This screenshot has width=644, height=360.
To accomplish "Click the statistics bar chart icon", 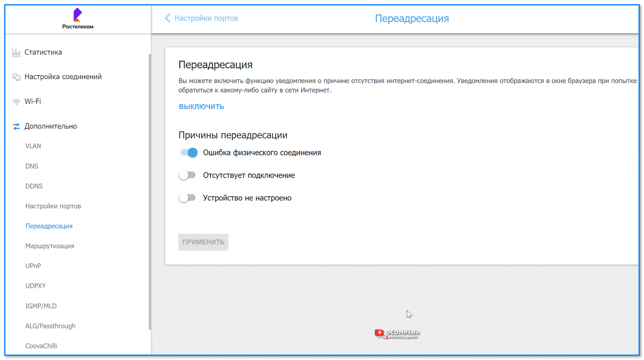I will (x=16, y=53).
